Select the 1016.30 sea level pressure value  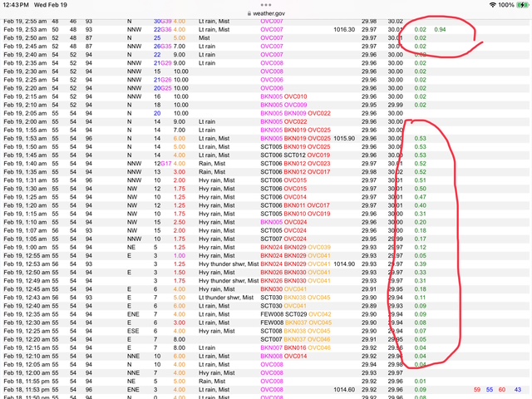click(x=344, y=29)
